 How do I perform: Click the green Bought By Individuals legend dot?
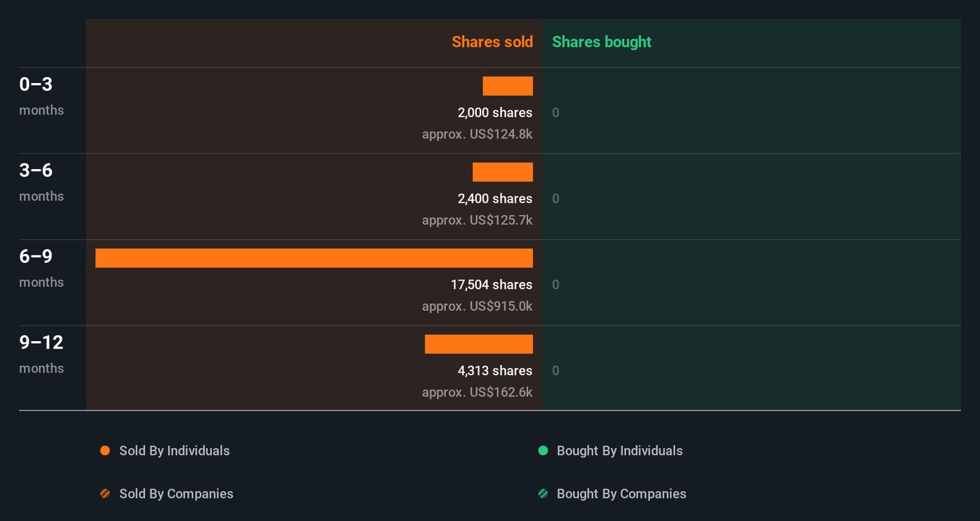(x=543, y=451)
